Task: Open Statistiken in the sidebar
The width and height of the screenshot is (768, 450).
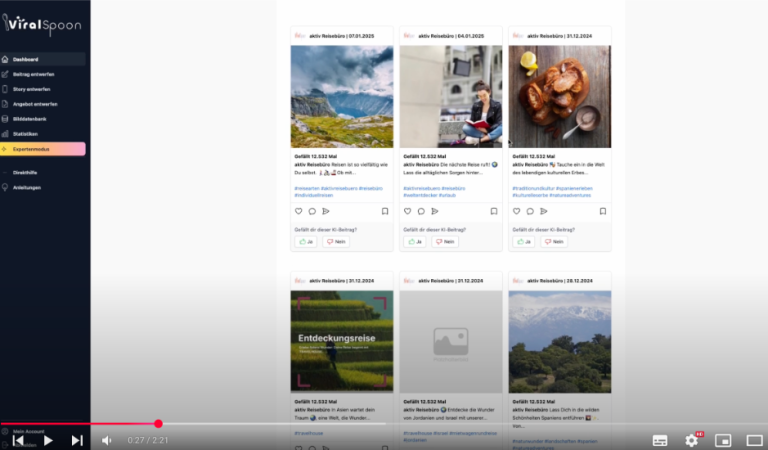Action: tap(26, 134)
